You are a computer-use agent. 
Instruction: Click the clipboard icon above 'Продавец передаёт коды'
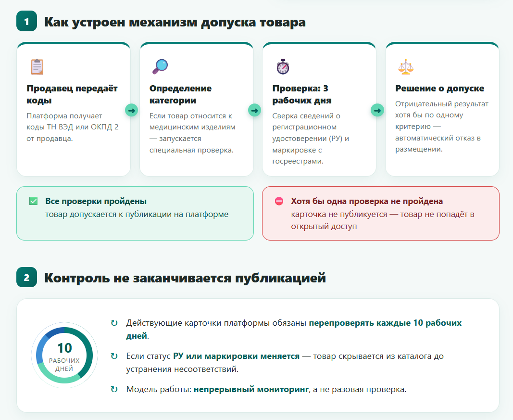pos(37,67)
